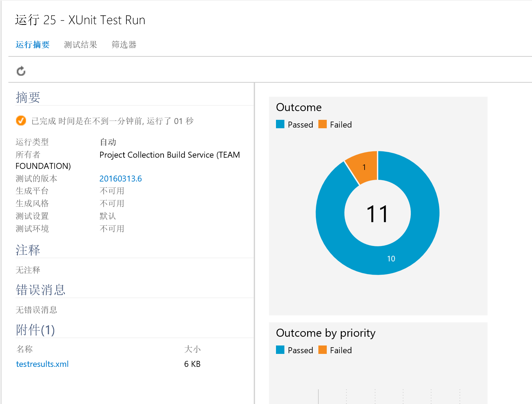This screenshot has width=532, height=404.
Task: Select the blue passed segment labeled 10
Action: pyautogui.click(x=391, y=259)
